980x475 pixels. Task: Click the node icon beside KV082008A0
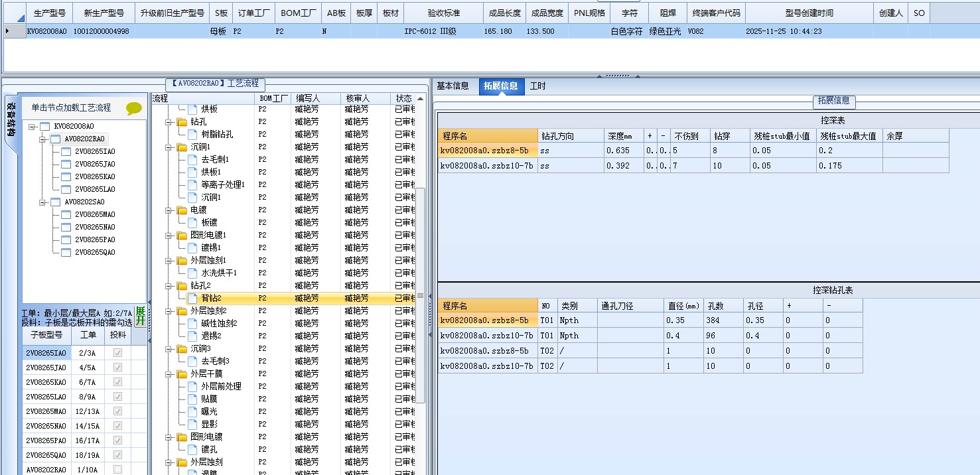pos(44,126)
